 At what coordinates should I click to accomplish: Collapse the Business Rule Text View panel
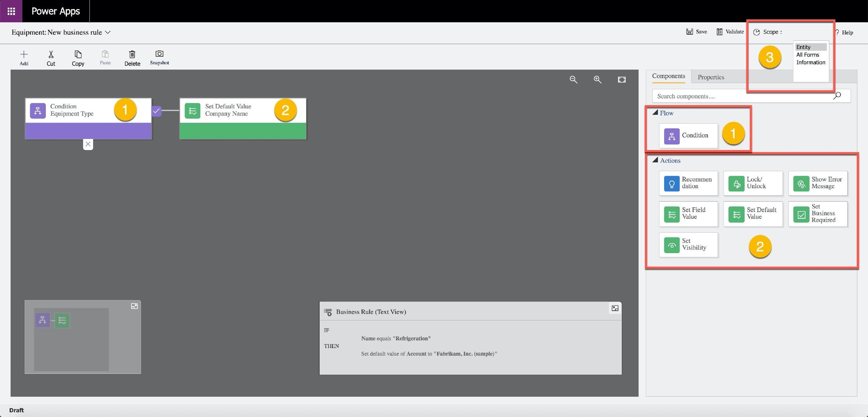click(x=615, y=308)
